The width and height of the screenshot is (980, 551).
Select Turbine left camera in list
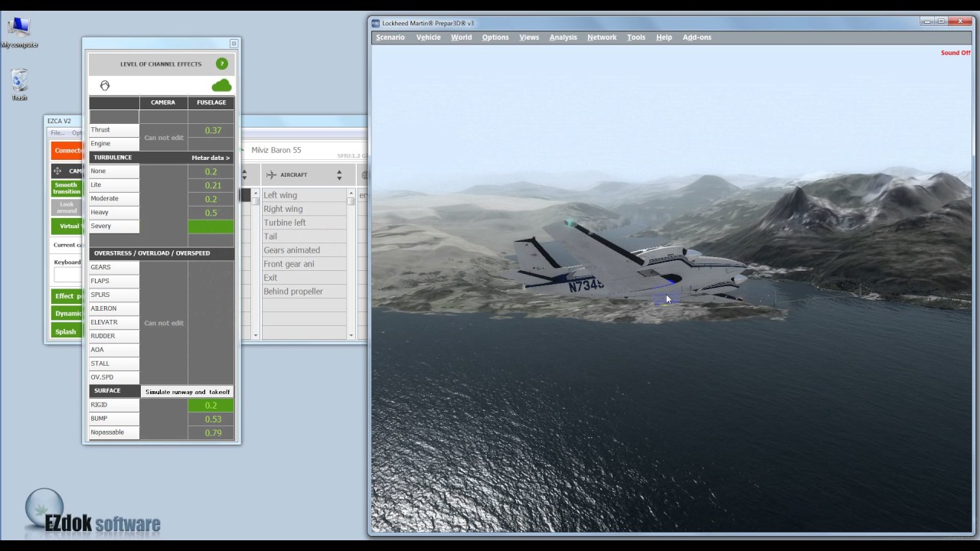click(x=305, y=223)
